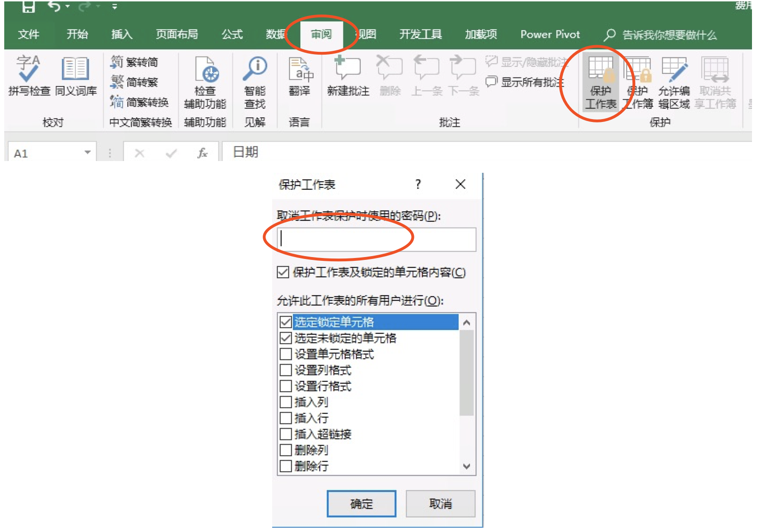Redo the last undone action
Viewport: 760px width, 532px height.
tap(84, 7)
